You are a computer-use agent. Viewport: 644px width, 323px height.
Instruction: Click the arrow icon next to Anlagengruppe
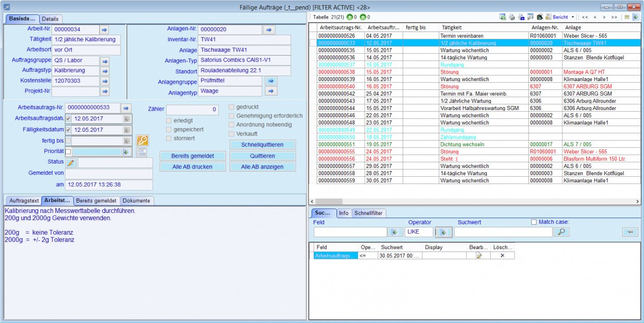point(271,81)
